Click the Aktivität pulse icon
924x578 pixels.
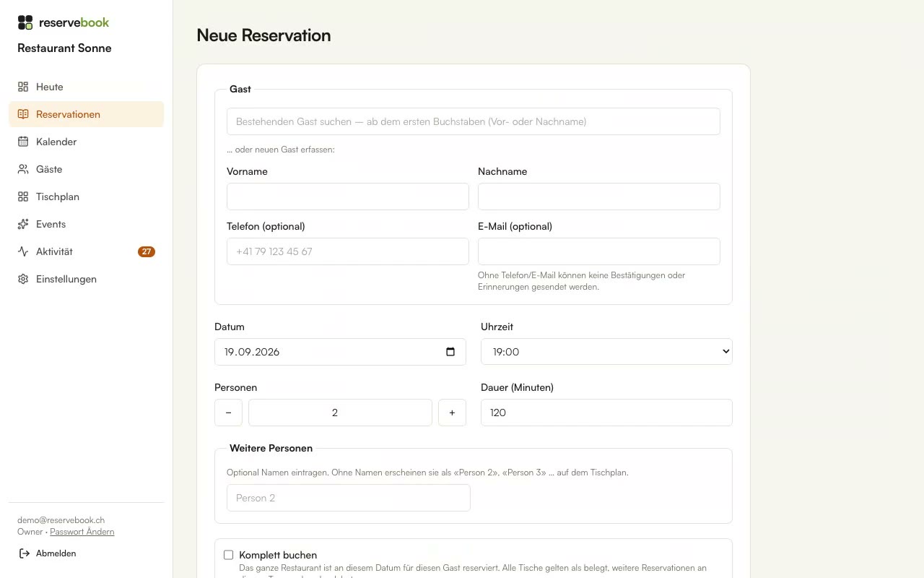23,251
